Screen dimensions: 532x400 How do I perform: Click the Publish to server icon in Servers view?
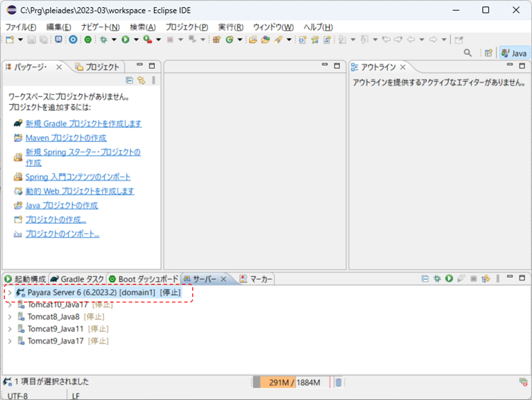(x=486, y=279)
